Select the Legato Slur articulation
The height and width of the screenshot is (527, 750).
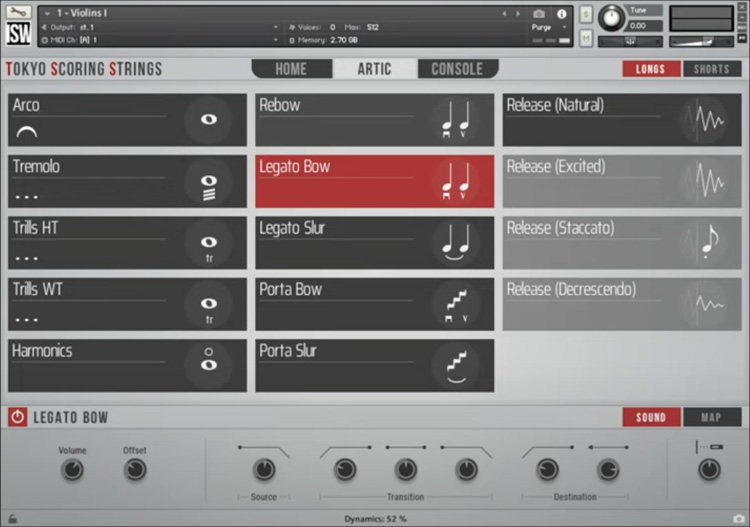tap(375, 242)
